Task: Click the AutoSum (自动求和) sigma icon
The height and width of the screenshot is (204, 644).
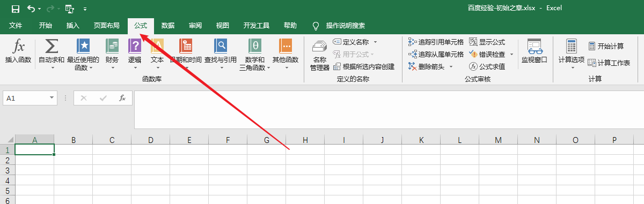Action: [x=52, y=47]
